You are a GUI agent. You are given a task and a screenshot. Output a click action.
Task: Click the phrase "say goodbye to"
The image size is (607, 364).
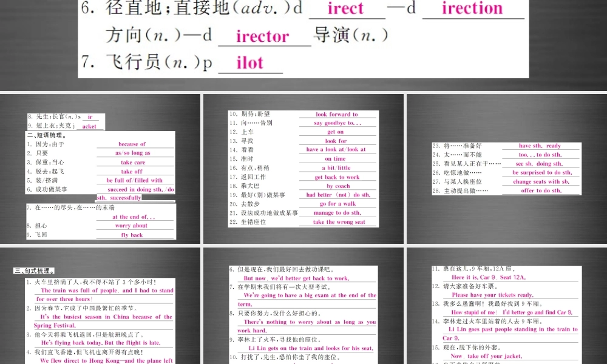click(x=337, y=123)
